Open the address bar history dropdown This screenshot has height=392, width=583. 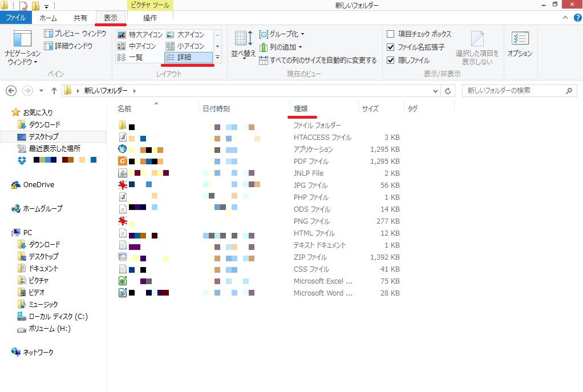click(x=435, y=91)
